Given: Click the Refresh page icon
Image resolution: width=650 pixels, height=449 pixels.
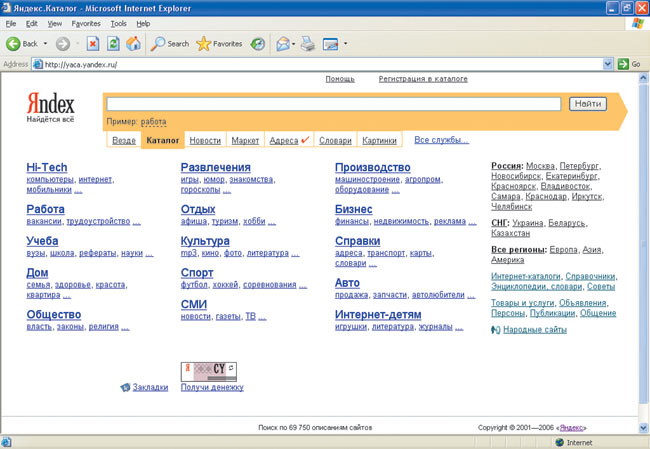Looking at the screenshot, I should [x=113, y=43].
